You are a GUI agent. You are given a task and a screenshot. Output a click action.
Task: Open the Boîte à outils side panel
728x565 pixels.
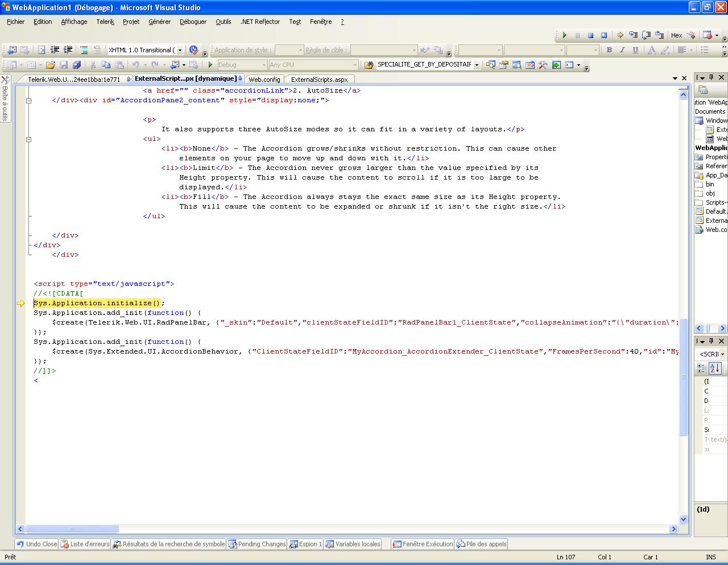tap(5, 98)
